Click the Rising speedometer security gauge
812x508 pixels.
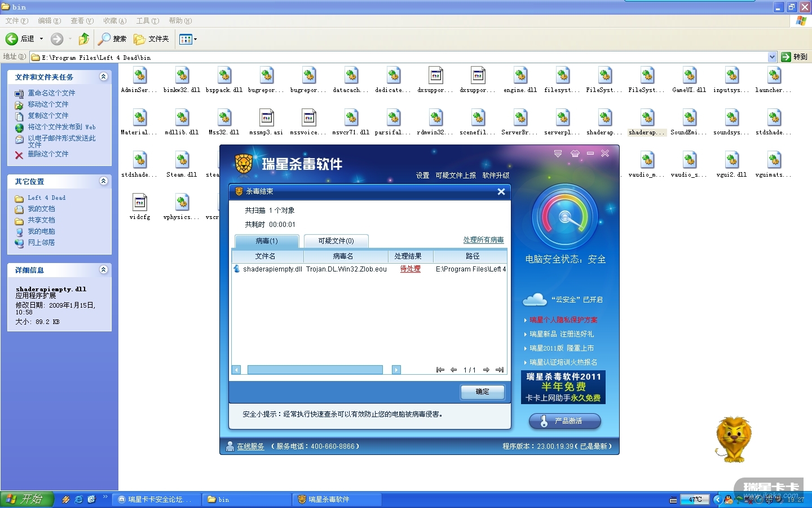point(565,217)
